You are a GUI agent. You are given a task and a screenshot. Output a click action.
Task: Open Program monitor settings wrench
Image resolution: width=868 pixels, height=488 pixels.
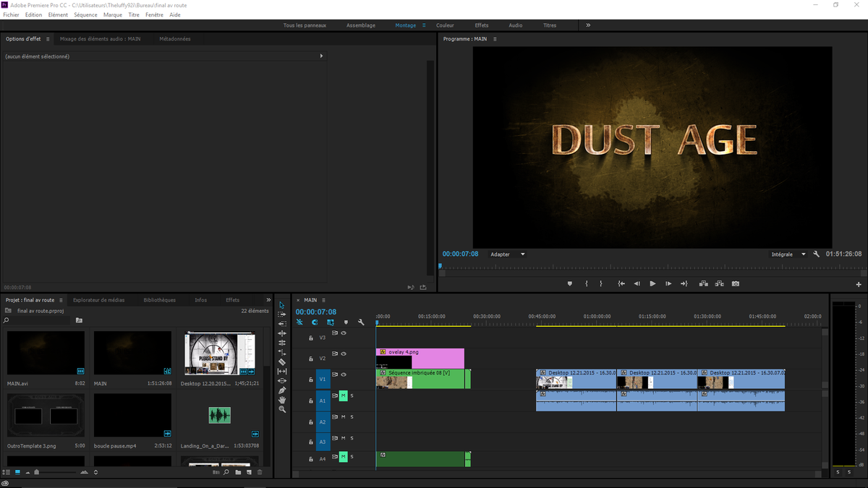[816, 254]
